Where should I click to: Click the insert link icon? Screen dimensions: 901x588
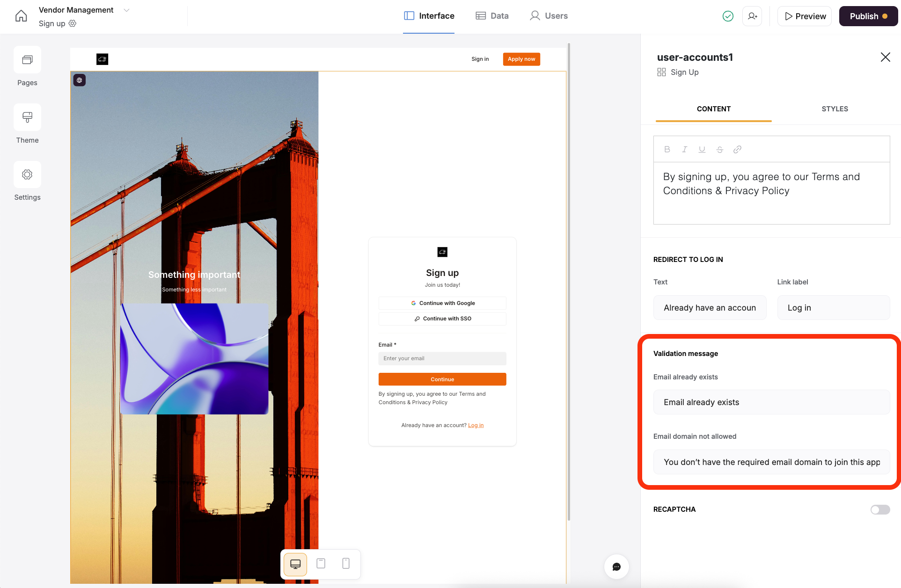pos(737,149)
